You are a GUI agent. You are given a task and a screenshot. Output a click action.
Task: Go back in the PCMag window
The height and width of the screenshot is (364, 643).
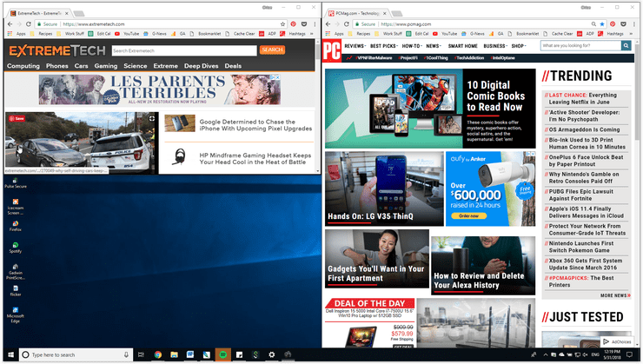pos(328,24)
